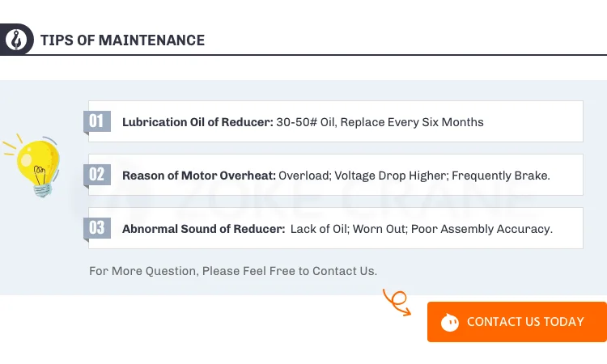Select the 02 number badge
This screenshot has height=364, width=607.
(97, 175)
